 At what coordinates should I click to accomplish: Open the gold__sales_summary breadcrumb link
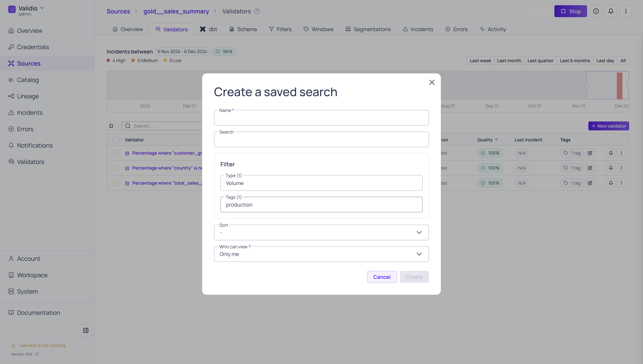coord(176,11)
